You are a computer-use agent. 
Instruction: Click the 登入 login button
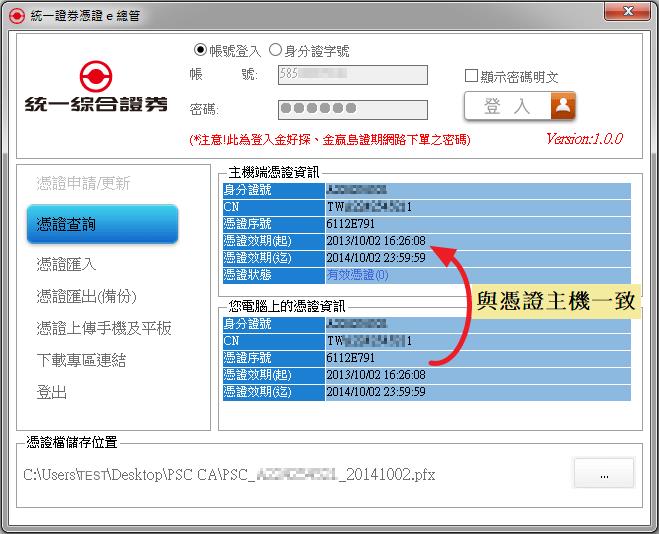point(519,106)
